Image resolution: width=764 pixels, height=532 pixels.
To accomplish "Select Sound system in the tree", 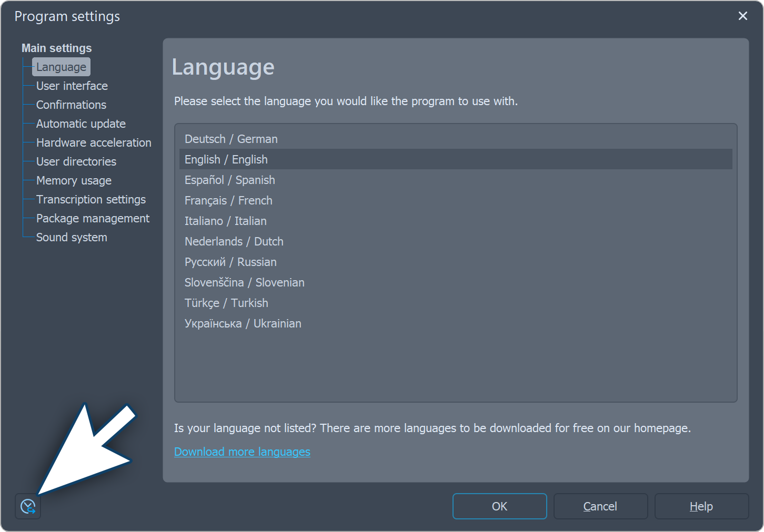I will tap(72, 237).
